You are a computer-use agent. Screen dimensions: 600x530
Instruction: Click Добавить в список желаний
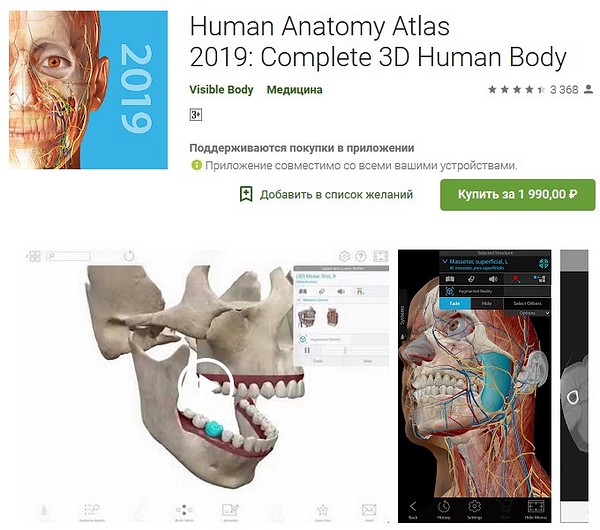(326, 194)
